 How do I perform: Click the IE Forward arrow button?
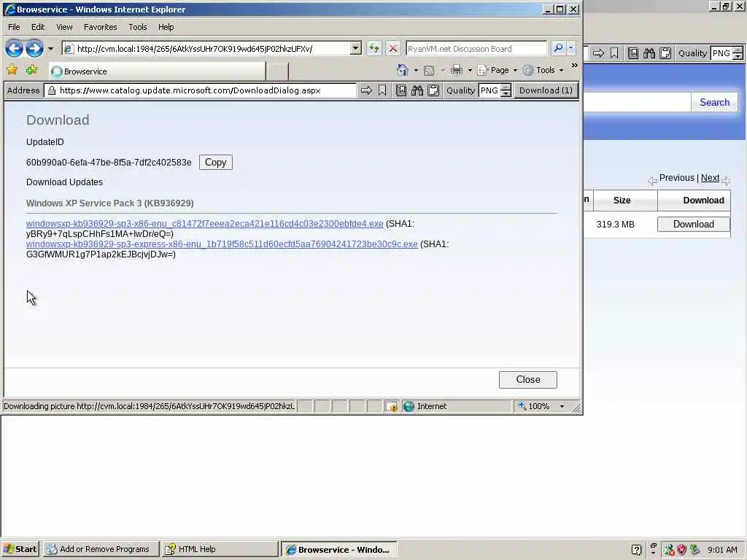tap(34, 49)
